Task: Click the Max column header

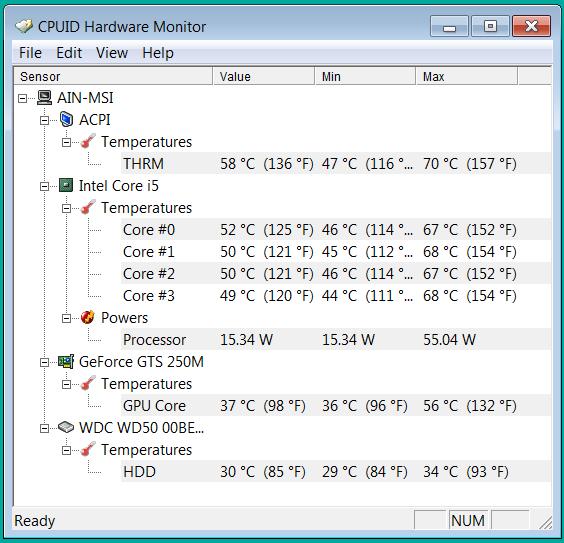Action: click(467, 76)
